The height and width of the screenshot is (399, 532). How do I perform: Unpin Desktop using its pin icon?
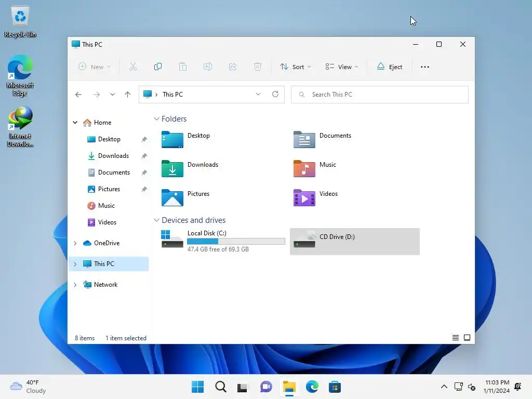pyautogui.click(x=144, y=139)
